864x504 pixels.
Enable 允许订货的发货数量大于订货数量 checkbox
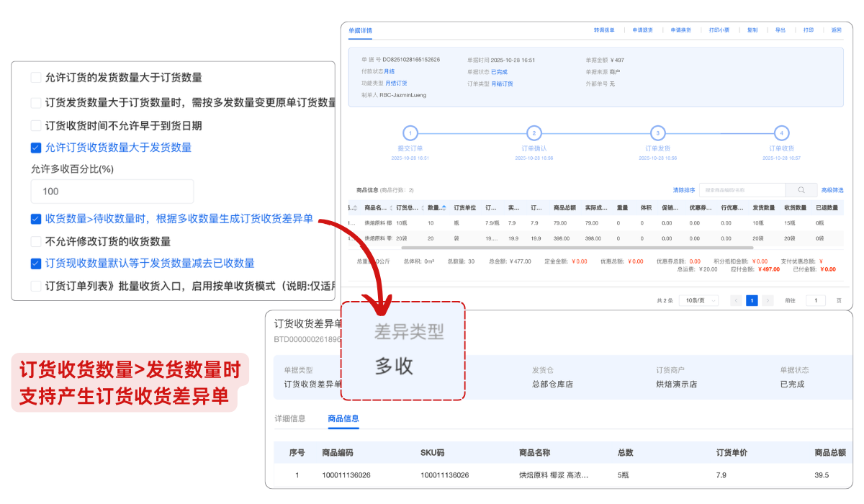click(x=36, y=78)
